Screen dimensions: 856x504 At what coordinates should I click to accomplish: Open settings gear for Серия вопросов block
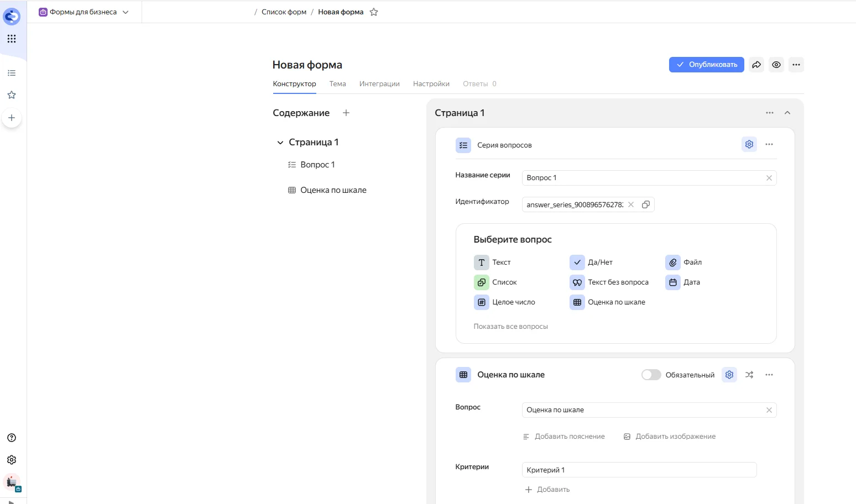point(749,144)
